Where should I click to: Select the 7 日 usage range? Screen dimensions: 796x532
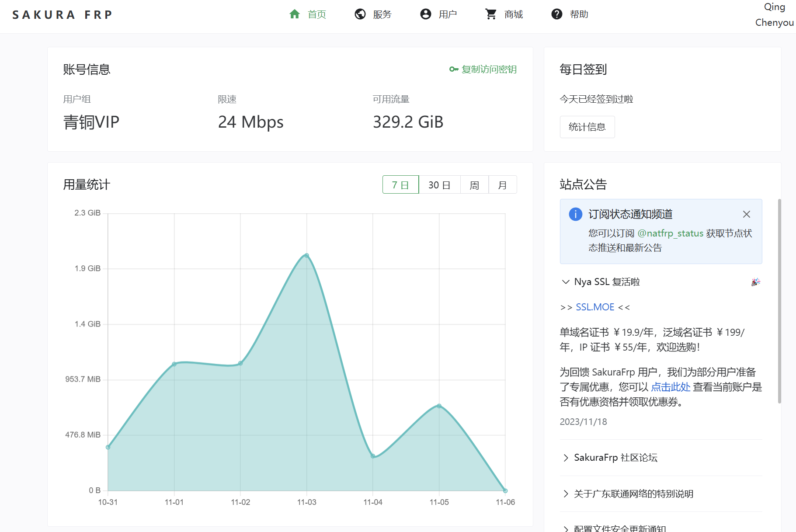pos(400,185)
